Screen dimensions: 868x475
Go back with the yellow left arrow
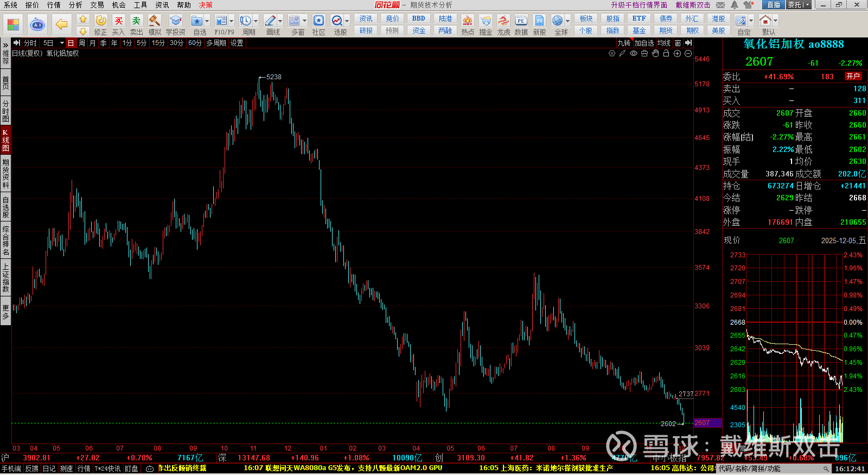point(62,24)
